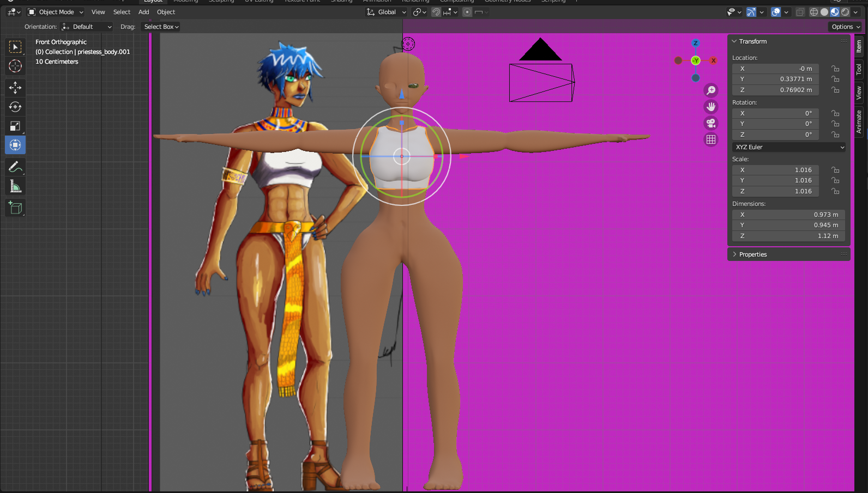Viewport: 868px width, 493px height.
Task: Toggle X-ray mode
Action: (x=800, y=12)
